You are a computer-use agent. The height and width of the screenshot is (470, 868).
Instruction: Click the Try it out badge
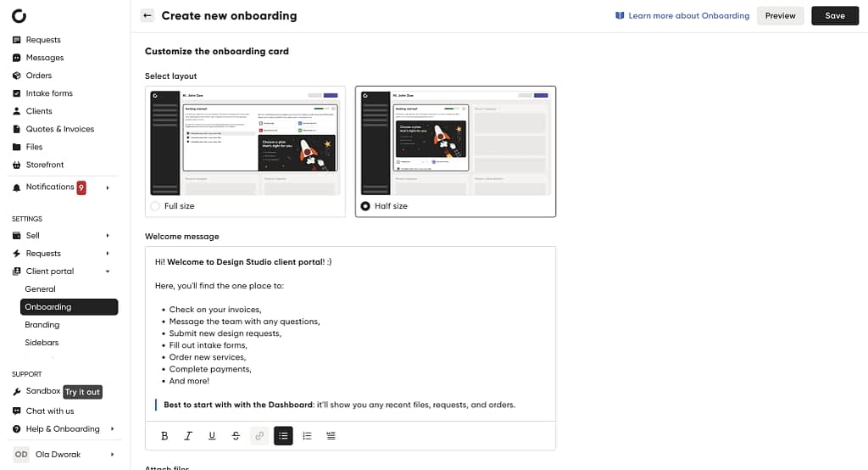click(x=82, y=392)
